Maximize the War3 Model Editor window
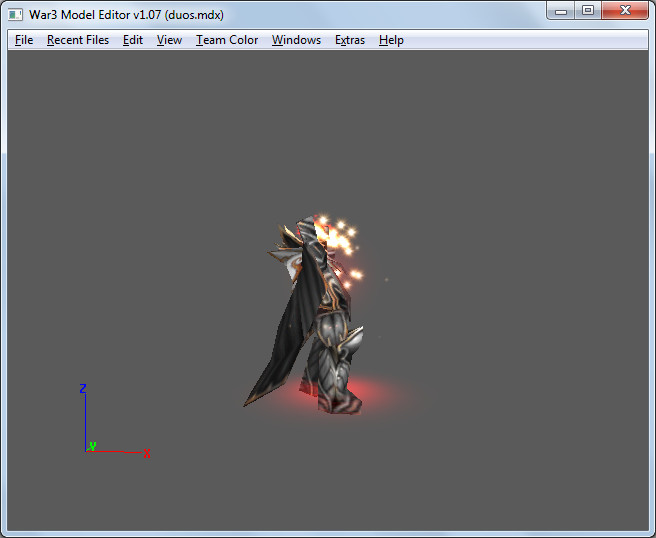The image size is (656, 538). click(588, 11)
